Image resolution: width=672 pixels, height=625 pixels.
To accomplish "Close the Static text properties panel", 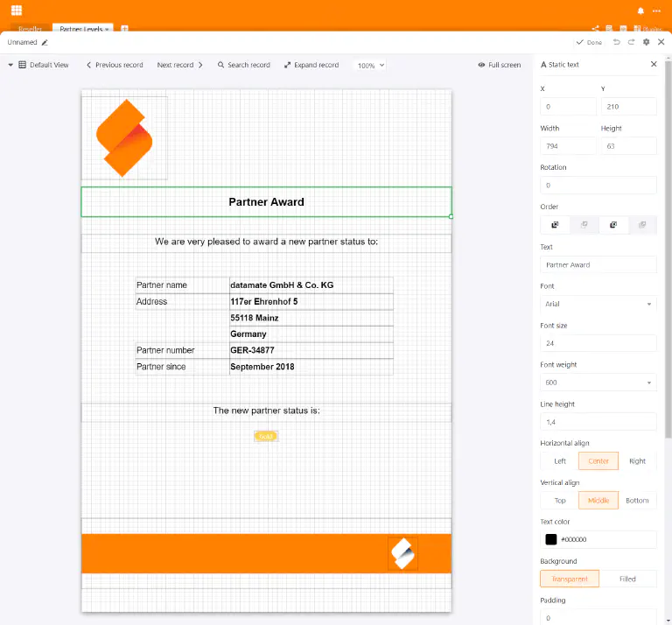I will click(654, 64).
